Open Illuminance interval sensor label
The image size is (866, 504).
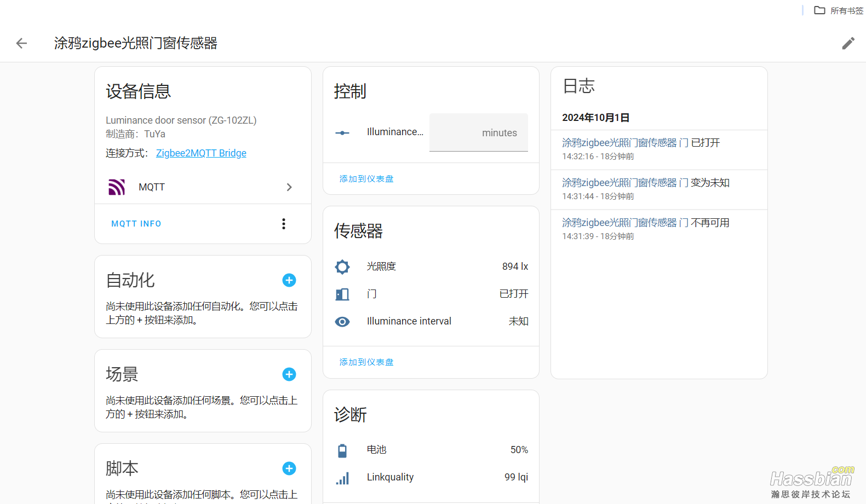click(409, 321)
